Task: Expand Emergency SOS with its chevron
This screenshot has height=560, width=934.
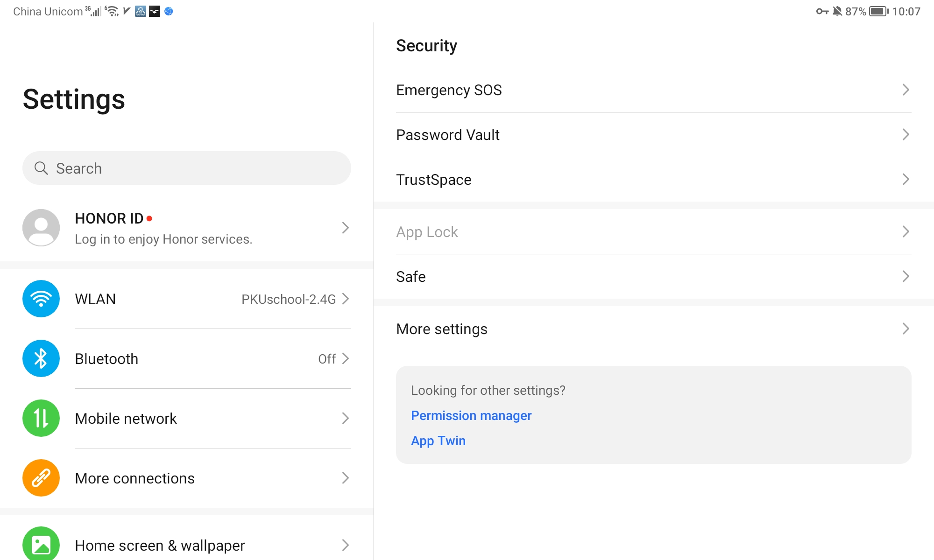Action: 906,90
